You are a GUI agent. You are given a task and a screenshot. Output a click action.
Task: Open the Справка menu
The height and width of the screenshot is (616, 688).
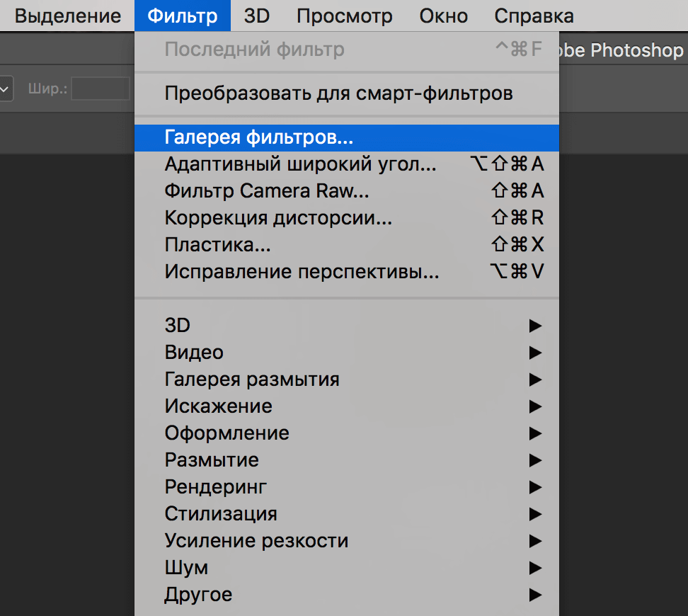533,15
